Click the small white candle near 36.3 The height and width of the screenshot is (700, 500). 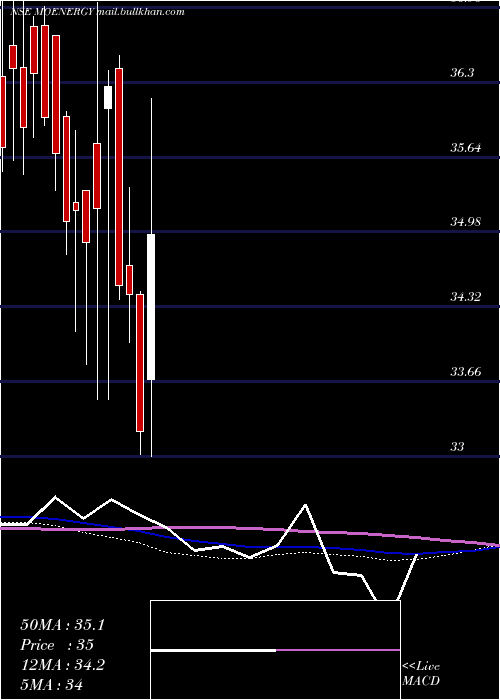108,97
